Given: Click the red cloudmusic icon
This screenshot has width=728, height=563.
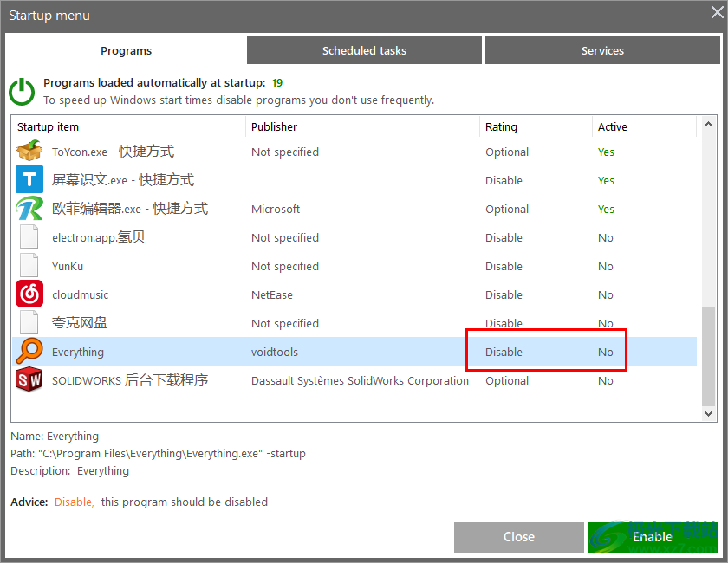Looking at the screenshot, I should (x=29, y=294).
